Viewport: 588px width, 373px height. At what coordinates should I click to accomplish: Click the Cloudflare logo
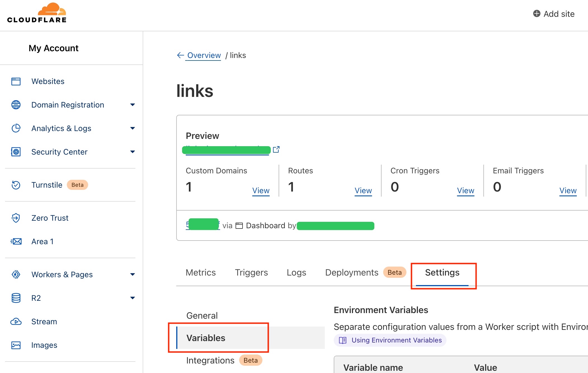coord(37,13)
